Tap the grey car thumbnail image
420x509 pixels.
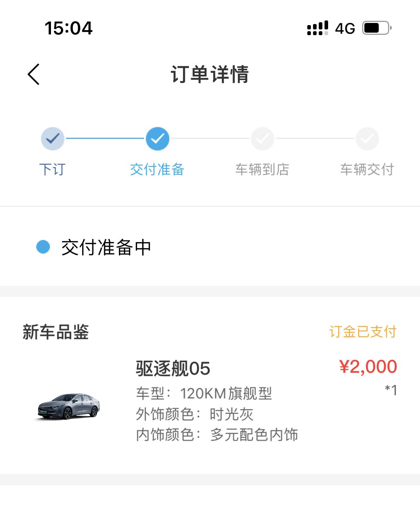[69, 406]
